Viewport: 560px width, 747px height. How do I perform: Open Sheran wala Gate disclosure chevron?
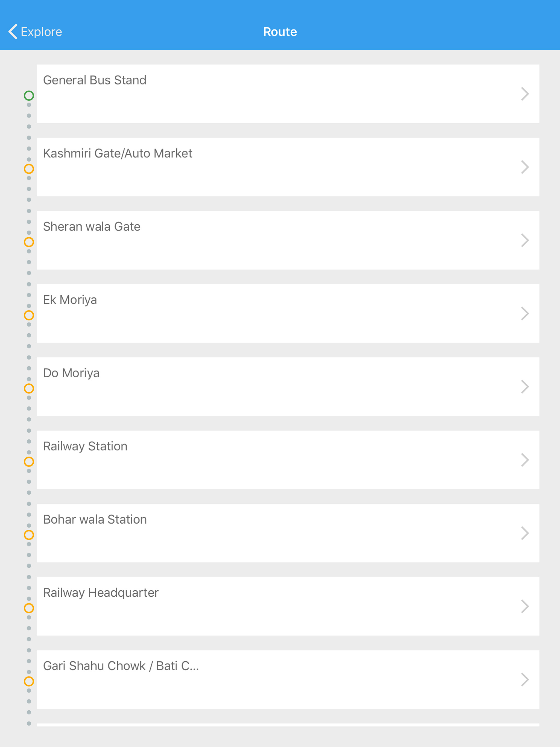point(524,240)
